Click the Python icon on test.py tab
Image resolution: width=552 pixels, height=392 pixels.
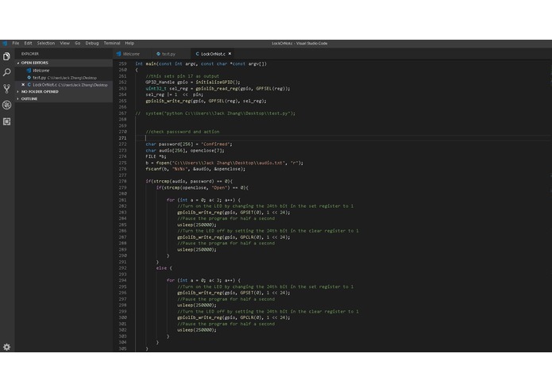point(158,54)
